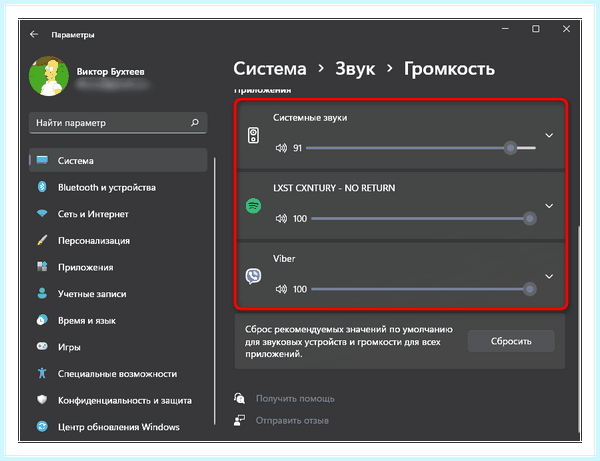This screenshot has height=461, width=600.
Task: Click the Игры gamepad icon
Action: (42, 346)
